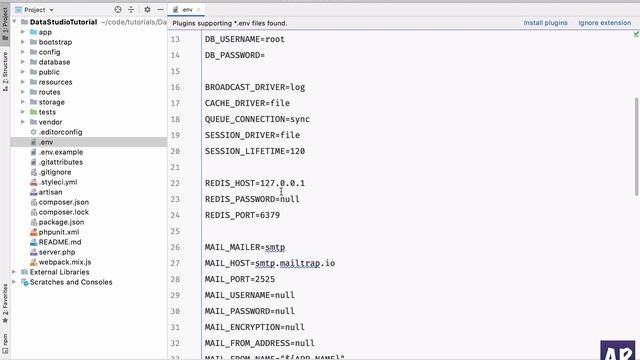Click the collapse all icon in Project panel
640x360 pixels.
[131, 9]
